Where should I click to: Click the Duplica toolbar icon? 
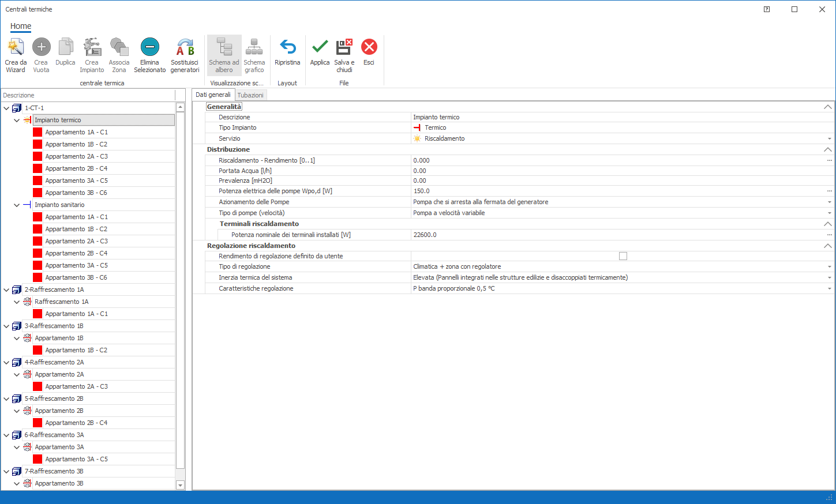pos(65,48)
